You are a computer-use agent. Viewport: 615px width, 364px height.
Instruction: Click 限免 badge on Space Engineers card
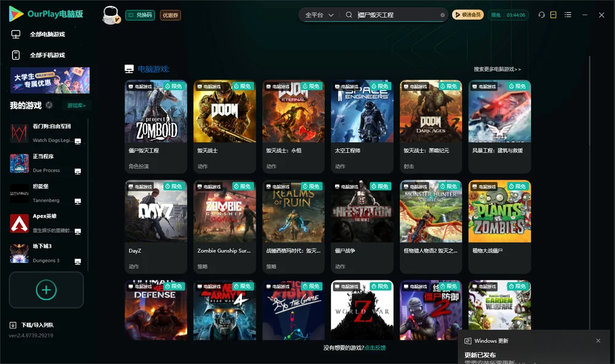pos(380,86)
